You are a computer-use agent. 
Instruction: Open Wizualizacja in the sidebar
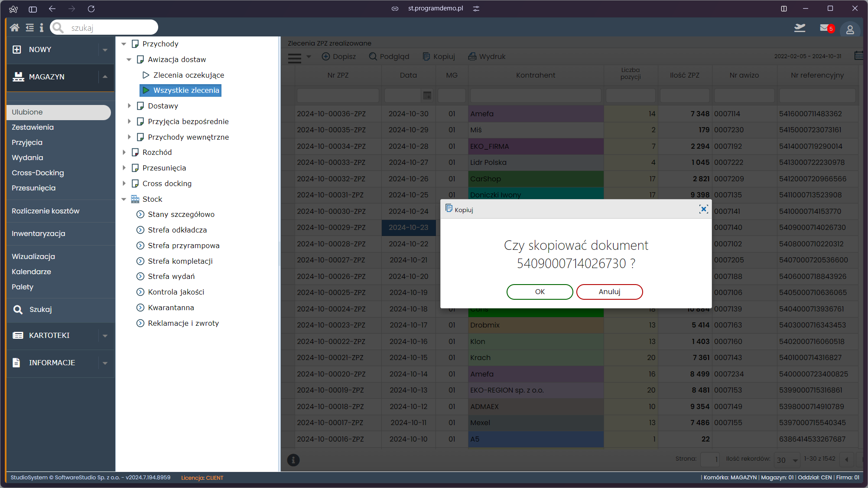(33, 256)
